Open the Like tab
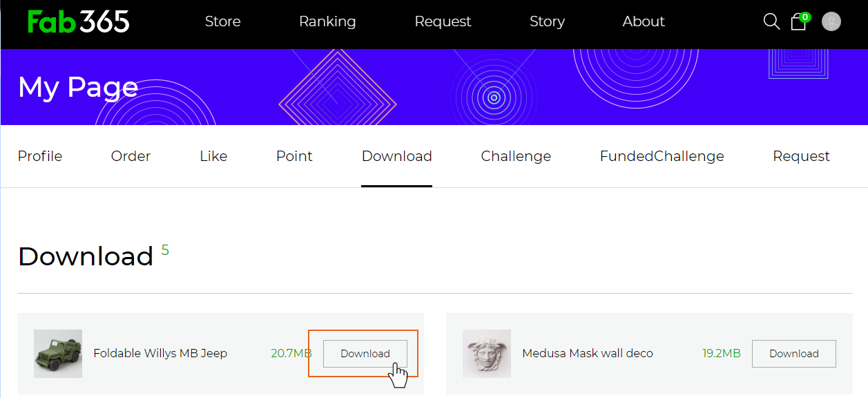 tap(213, 156)
